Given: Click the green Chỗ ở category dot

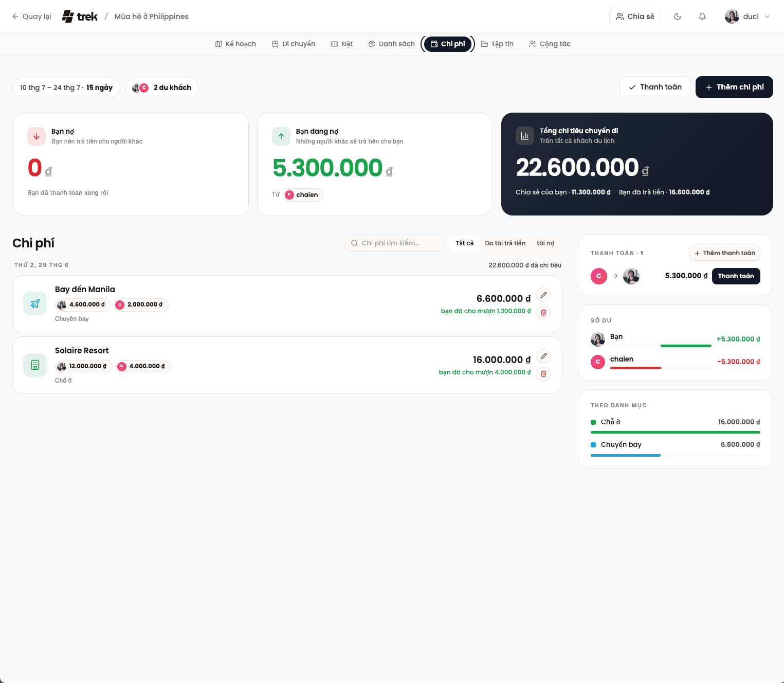Looking at the screenshot, I should [593, 422].
